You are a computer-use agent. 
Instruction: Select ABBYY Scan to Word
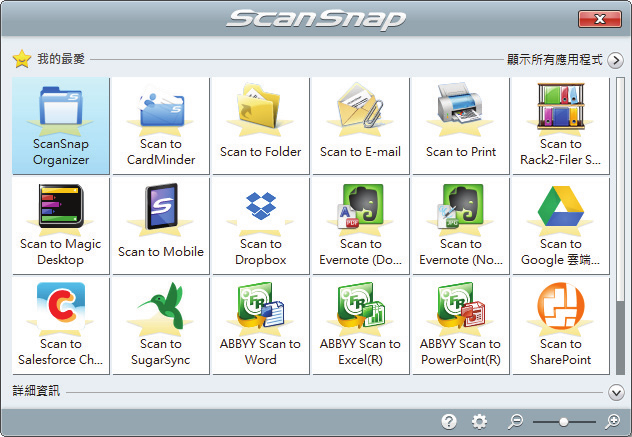tap(260, 325)
